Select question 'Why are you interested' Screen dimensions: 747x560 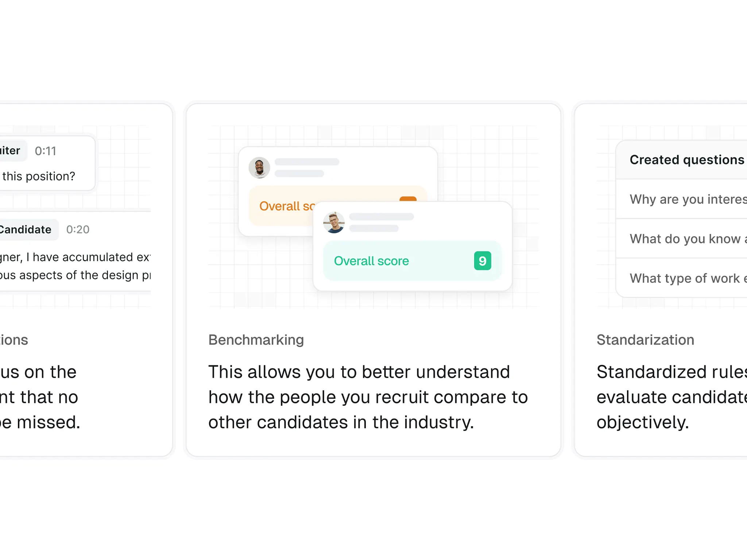pyautogui.click(x=681, y=199)
